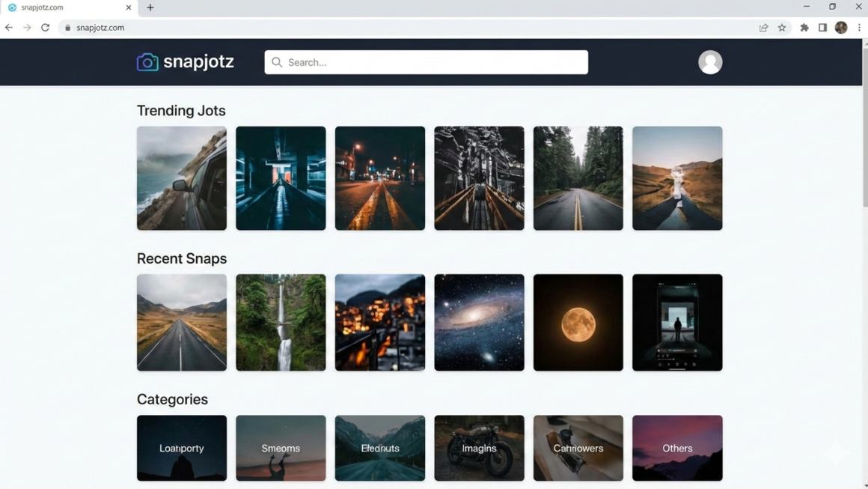Open the first photo under Trending Jots
This screenshot has height=489, width=868.
[181, 177]
